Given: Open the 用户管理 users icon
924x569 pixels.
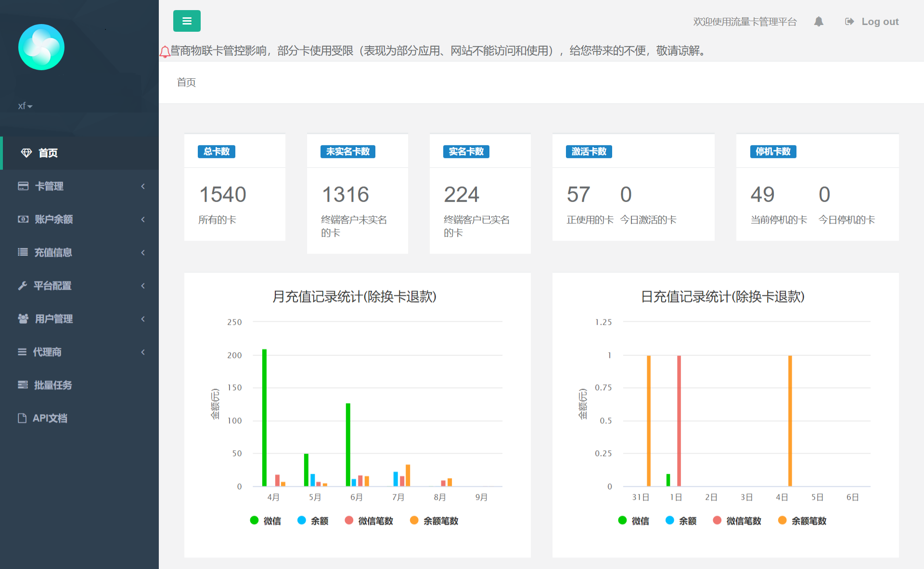Looking at the screenshot, I should [23, 318].
